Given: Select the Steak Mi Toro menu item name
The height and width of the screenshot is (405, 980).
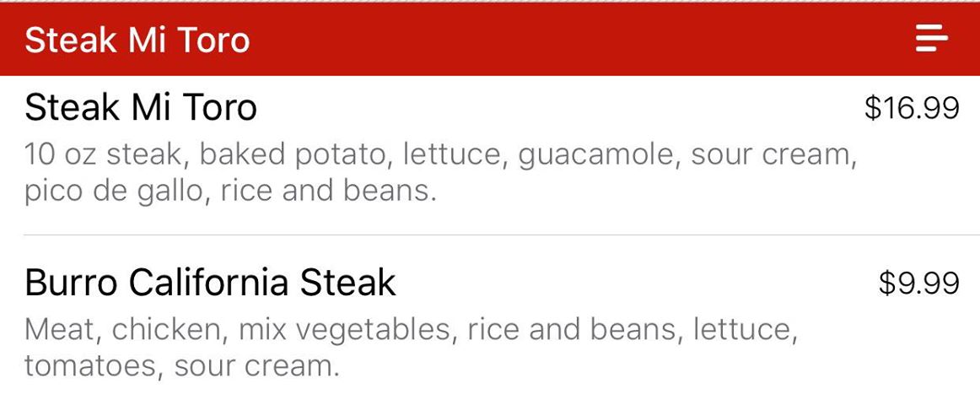Looking at the screenshot, I should [141, 108].
